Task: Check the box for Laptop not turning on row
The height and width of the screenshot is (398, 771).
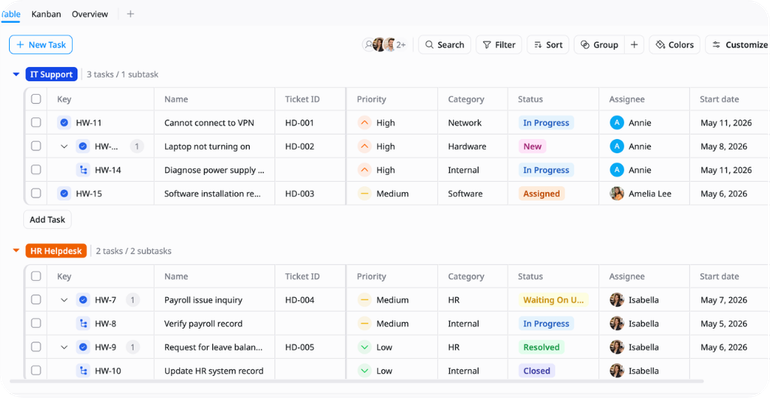Action: click(36, 146)
